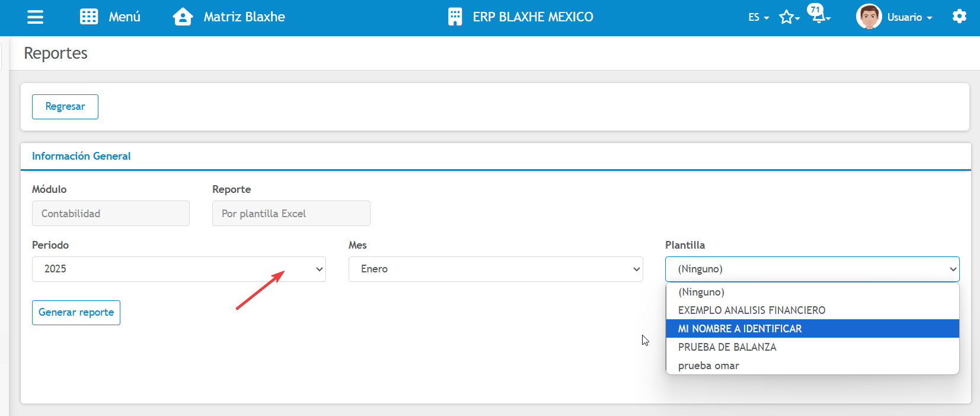This screenshot has width=980, height=416.
Task: Select the prueba omar template
Action: [x=812, y=366]
